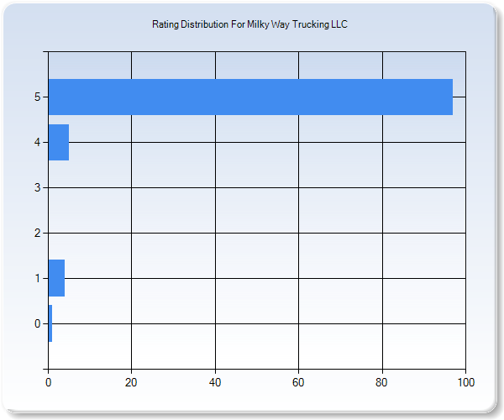Click the blue bar for rating 1
The image size is (504, 420).
point(56,278)
